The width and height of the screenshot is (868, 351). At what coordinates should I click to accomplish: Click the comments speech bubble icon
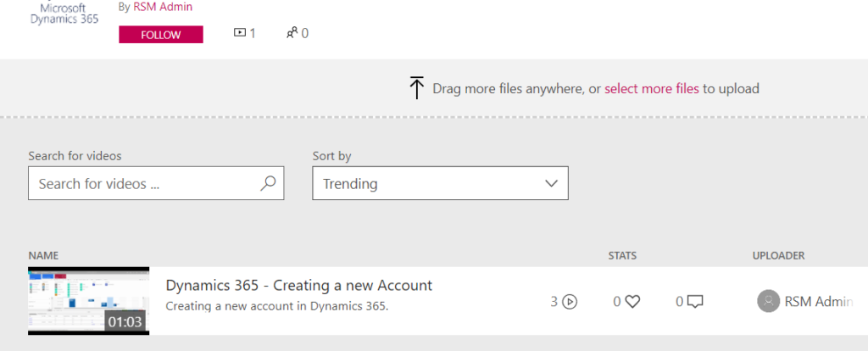point(695,301)
